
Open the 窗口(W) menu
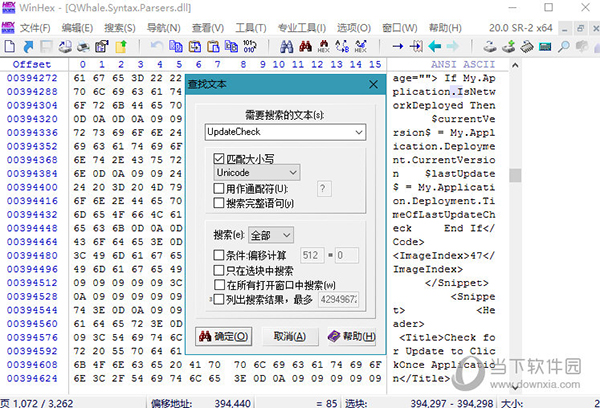click(400, 28)
